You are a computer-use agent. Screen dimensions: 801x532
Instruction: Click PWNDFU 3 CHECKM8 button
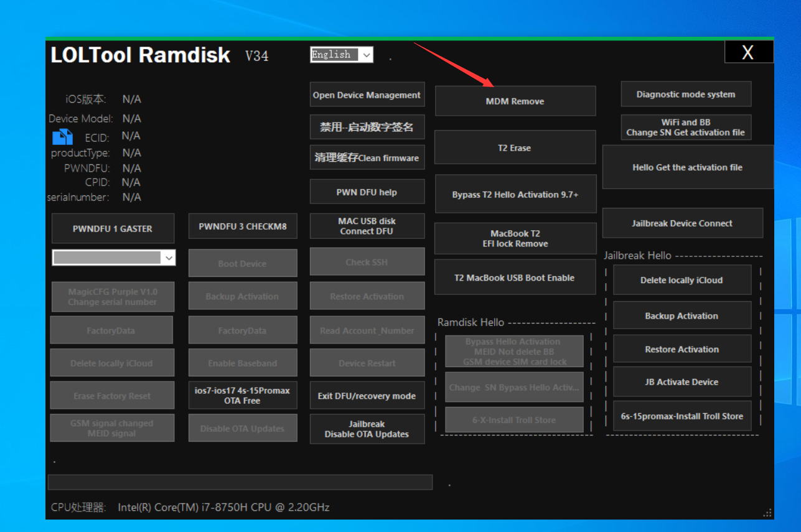tap(243, 226)
